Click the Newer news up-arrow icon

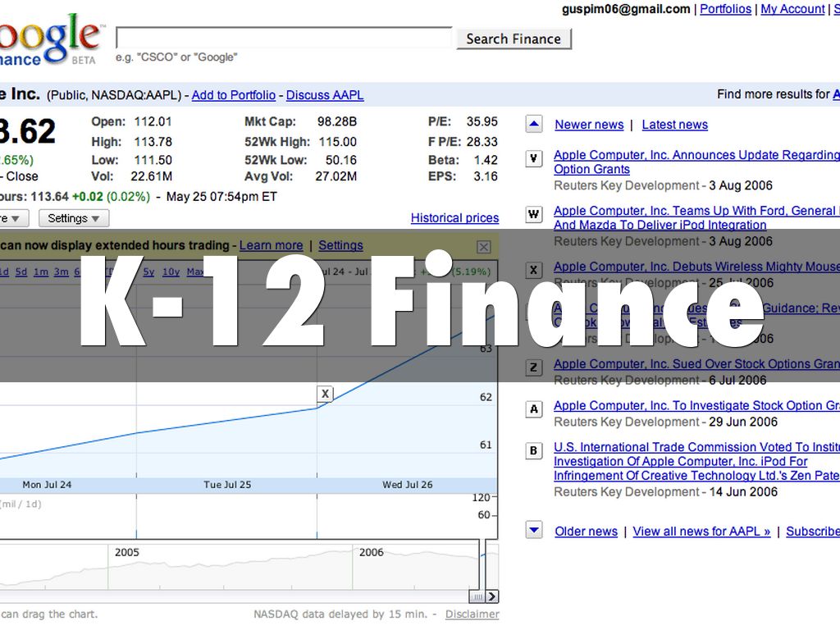coord(534,124)
